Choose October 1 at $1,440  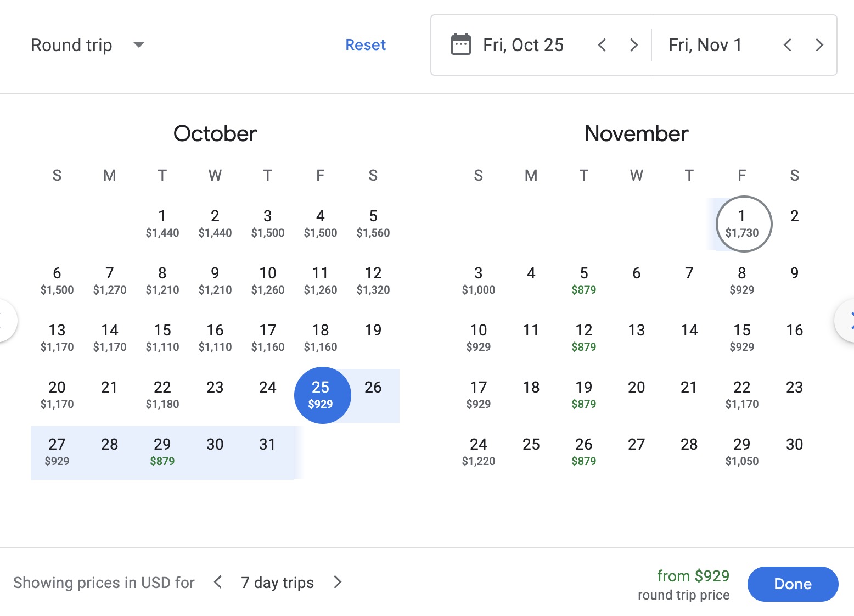coord(162,223)
